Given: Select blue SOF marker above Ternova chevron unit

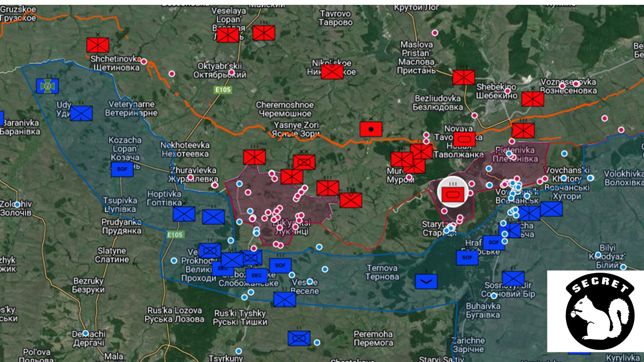Looking at the screenshot, I should point(467,257).
